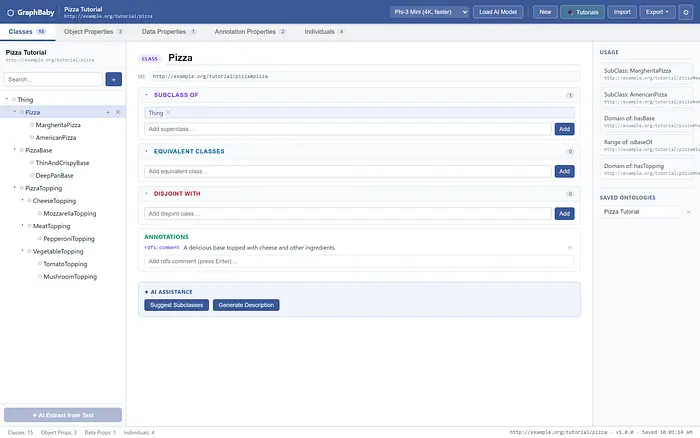700x438 pixels.
Task: Open the Export dropdown menu
Action: 657,12
